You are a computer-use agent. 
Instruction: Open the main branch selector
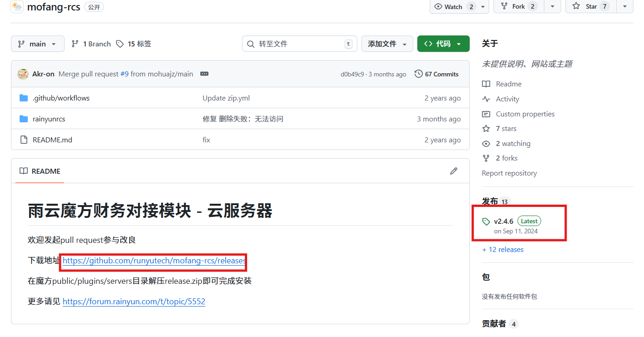[x=38, y=44]
